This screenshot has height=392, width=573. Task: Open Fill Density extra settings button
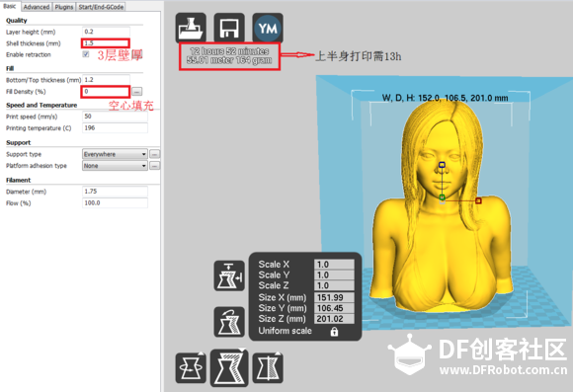pos(137,91)
